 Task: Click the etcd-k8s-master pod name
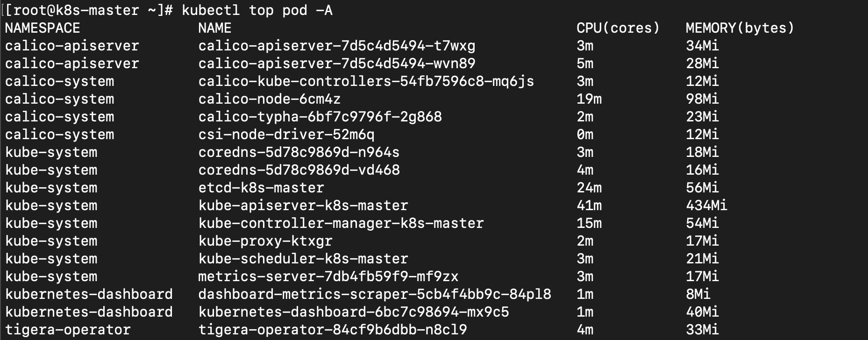[261, 188]
